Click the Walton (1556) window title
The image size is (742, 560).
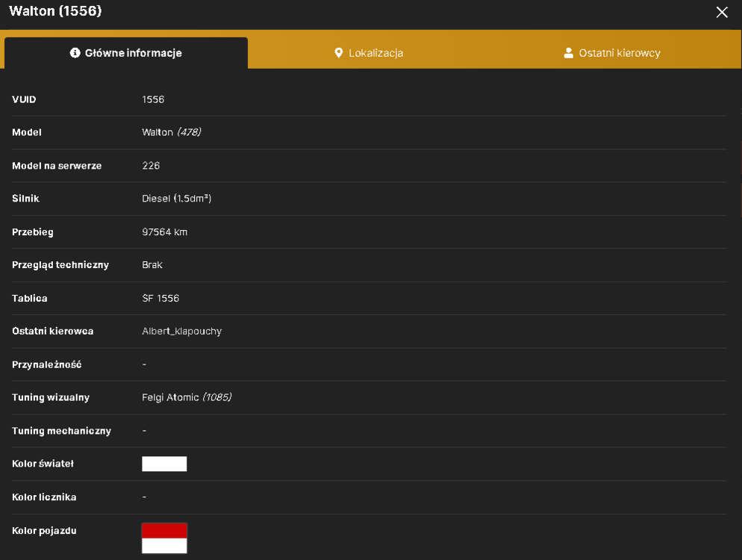tap(55, 11)
